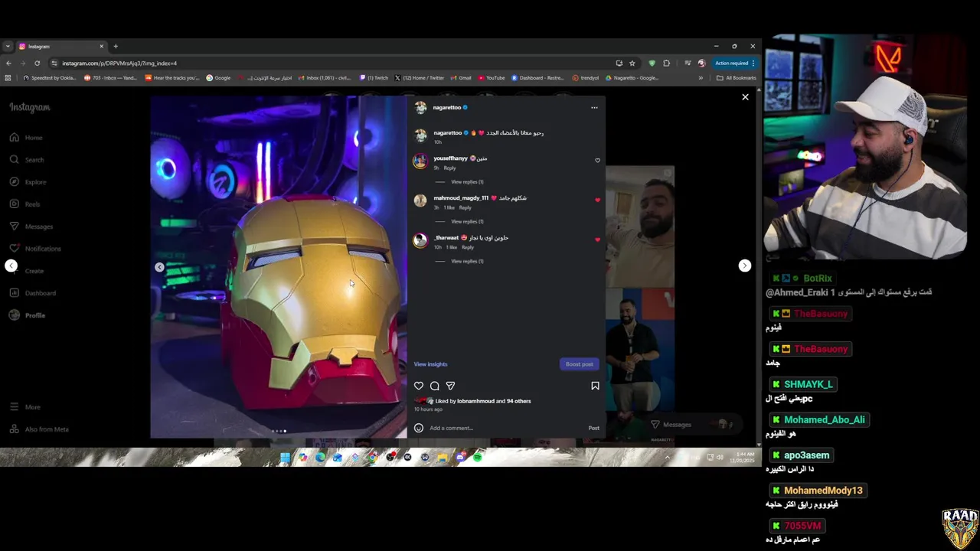Open the More menu in sidebar
The image size is (980, 551).
25,407
